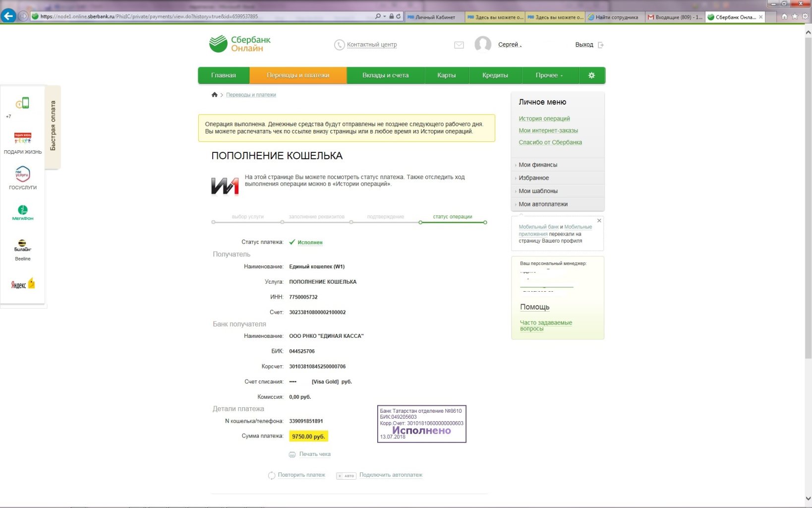Switch to Найти сотрудника browser tab

[x=616, y=17]
